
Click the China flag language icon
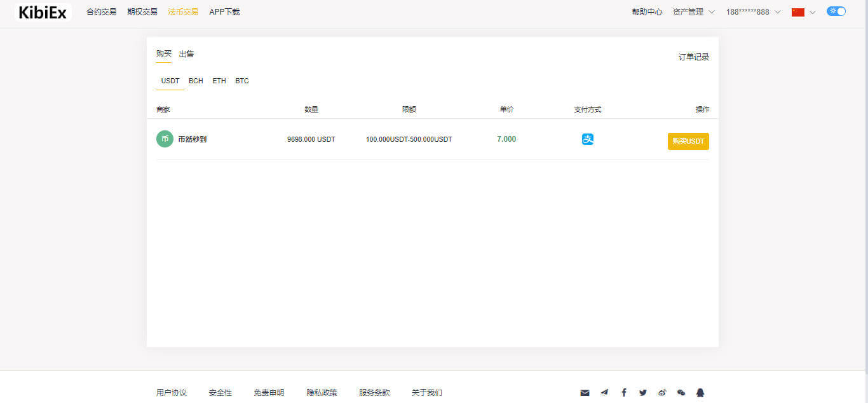tap(798, 12)
